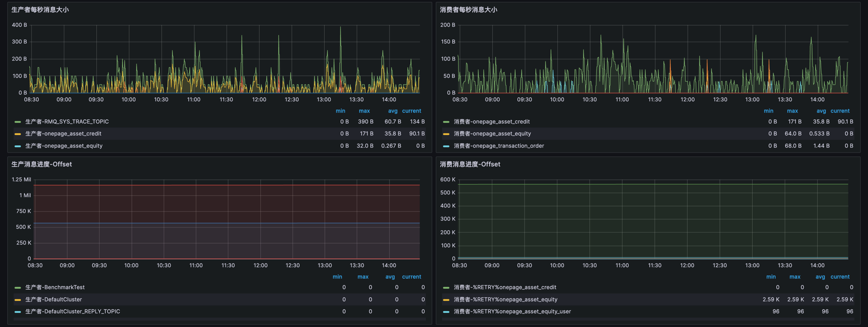Toggle series 生产者-onepage_asset_equity in legend

(x=64, y=146)
